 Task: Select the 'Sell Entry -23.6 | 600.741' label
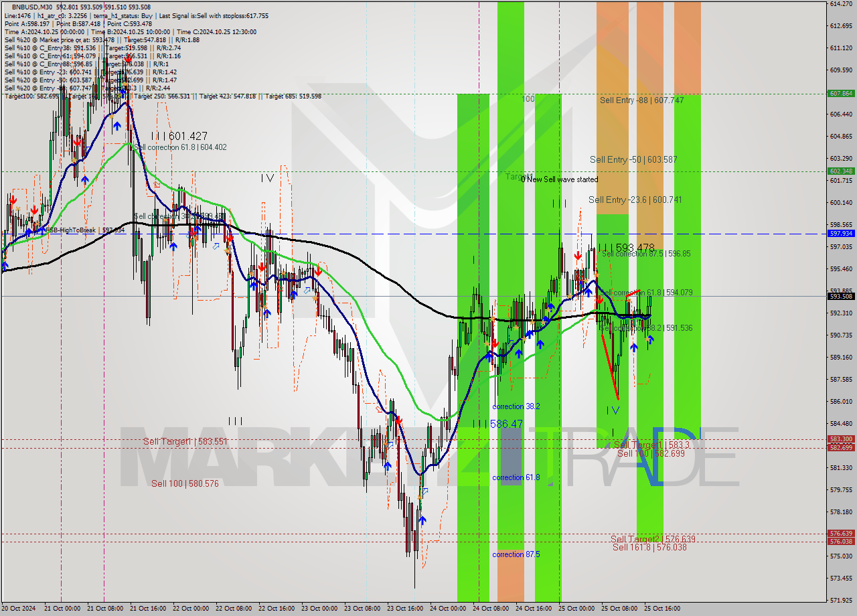click(x=635, y=200)
